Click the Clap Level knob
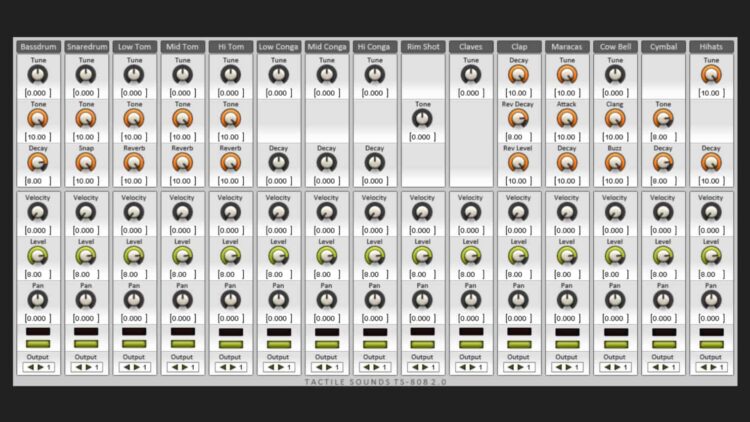Viewport: 750px width, 422px height. [x=518, y=256]
